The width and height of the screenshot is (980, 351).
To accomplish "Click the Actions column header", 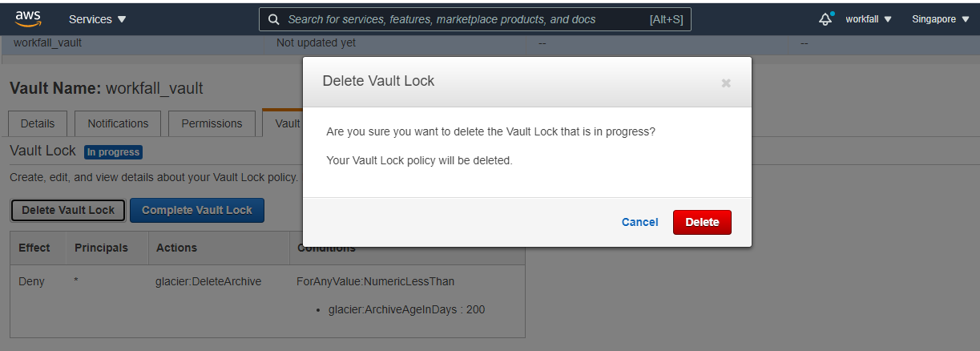I will tap(176, 248).
